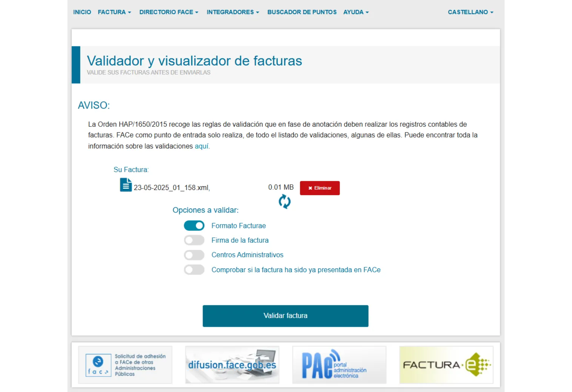The width and height of the screenshot is (572, 392).
Task: Expand the FACTURA dropdown menu
Action: point(114,12)
